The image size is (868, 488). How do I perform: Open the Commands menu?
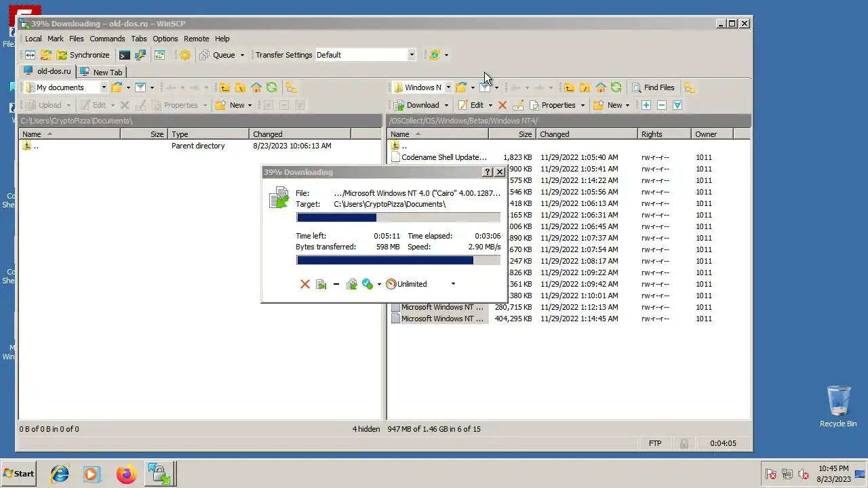pyautogui.click(x=107, y=39)
